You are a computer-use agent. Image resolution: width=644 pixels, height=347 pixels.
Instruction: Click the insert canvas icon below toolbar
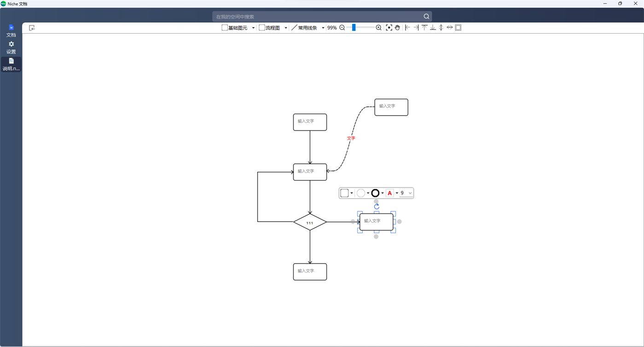tap(31, 28)
